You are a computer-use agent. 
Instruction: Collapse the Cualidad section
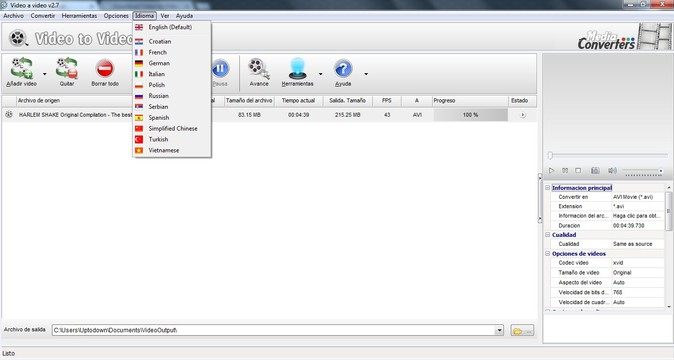pyautogui.click(x=548, y=235)
